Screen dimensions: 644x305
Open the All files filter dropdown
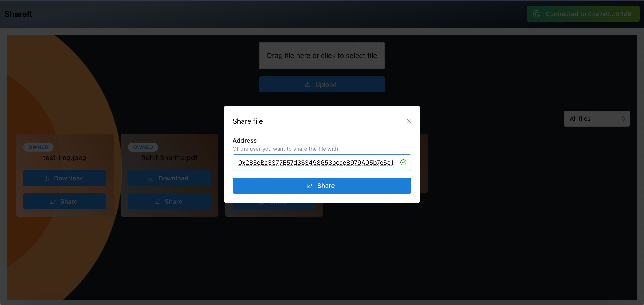click(x=597, y=119)
